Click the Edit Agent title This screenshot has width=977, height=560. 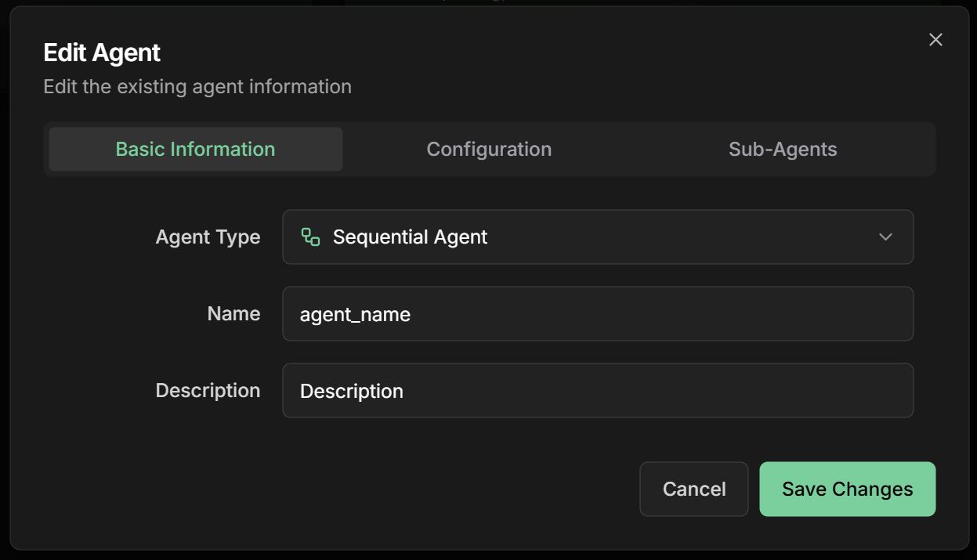[x=100, y=52]
